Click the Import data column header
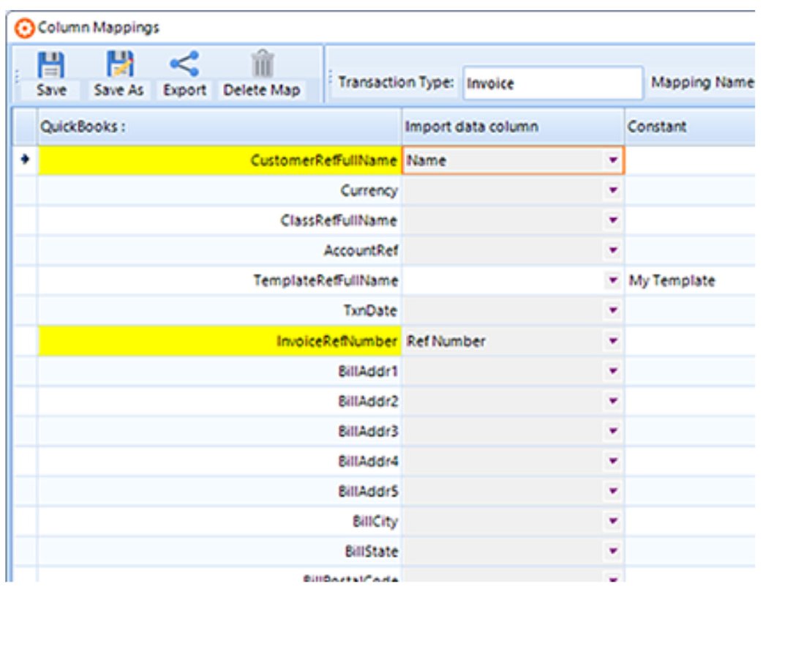Image resolution: width=812 pixels, height=666 pixels. (x=513, y=127)
